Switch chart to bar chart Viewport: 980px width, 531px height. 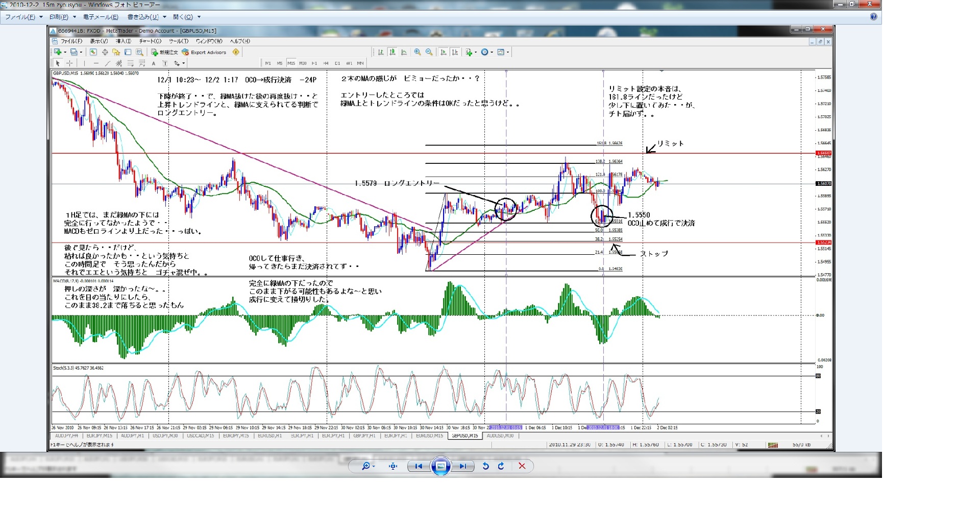381,52
